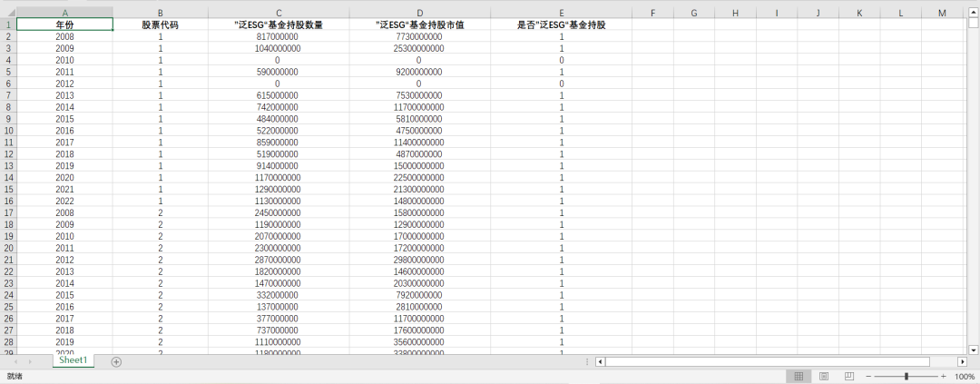980x384 pixels.
Task: Switch to Normal view in status bar
Action: pos(799,376)
